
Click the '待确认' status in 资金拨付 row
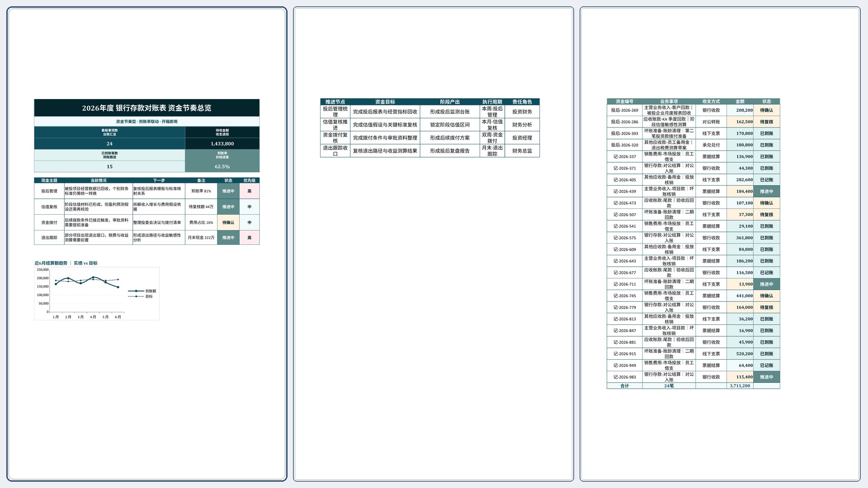(228, 223)
